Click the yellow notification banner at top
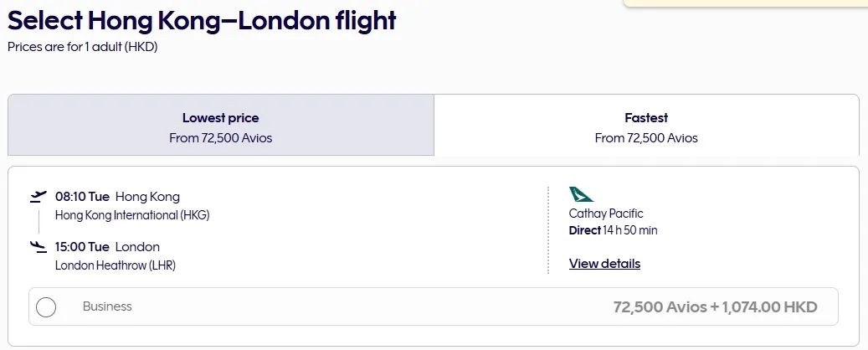This screenshot has width=868, height=350. pos(745,3)
